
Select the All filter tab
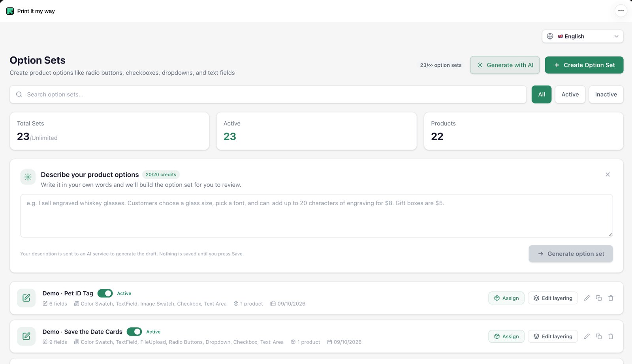click(542, 94)
